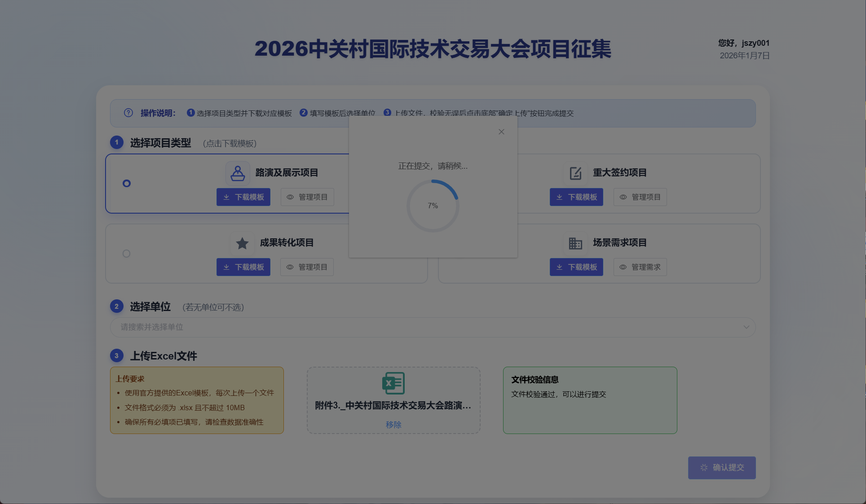Screen dimensions: 866x504
Task: Click 管理项目 under 成果转化项目
Action: 307,267
